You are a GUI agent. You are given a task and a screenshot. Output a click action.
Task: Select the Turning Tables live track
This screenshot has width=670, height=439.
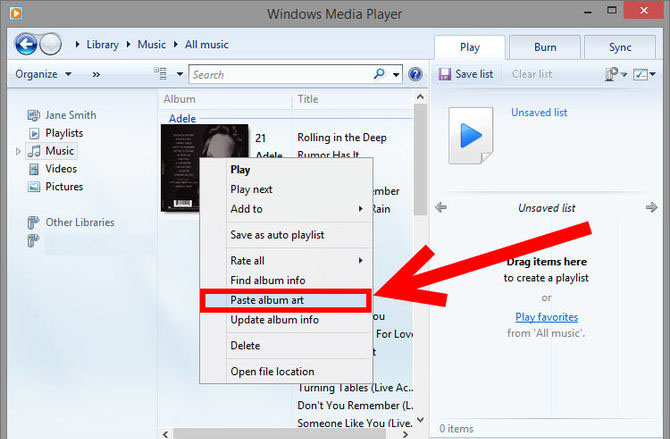point(355,388)
